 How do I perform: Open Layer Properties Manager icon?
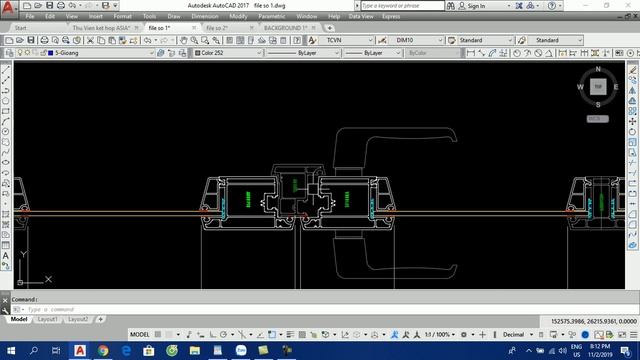[x=9, y=53]
